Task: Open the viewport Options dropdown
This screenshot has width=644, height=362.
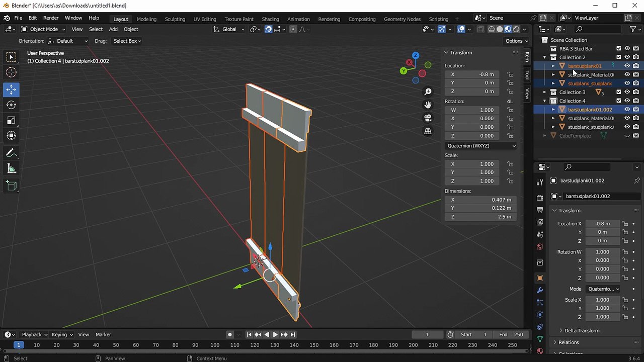Action: [x=517, y=41]
